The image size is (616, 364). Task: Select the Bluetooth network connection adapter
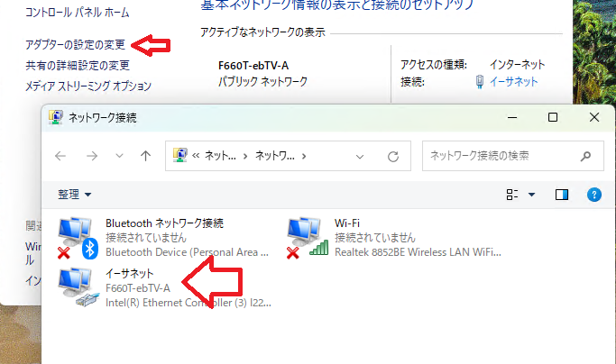pos(78,237)
